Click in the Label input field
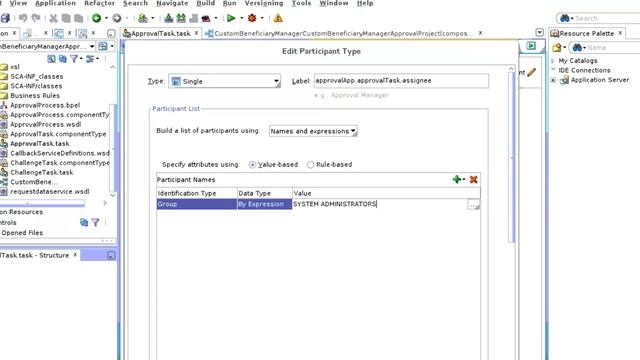 pos(401,81)
